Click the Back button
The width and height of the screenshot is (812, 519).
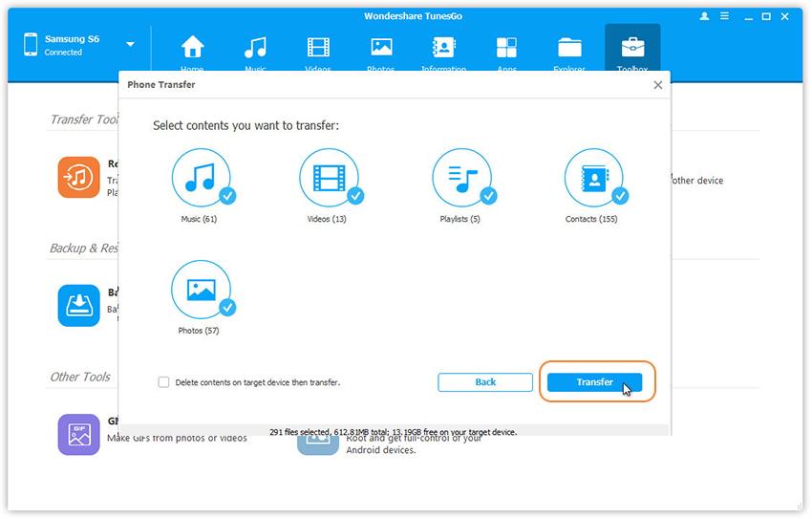[x=485, y=382]
